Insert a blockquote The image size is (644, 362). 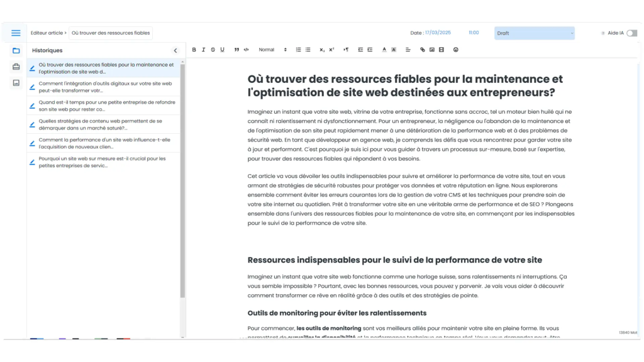[x=236, y=50]
